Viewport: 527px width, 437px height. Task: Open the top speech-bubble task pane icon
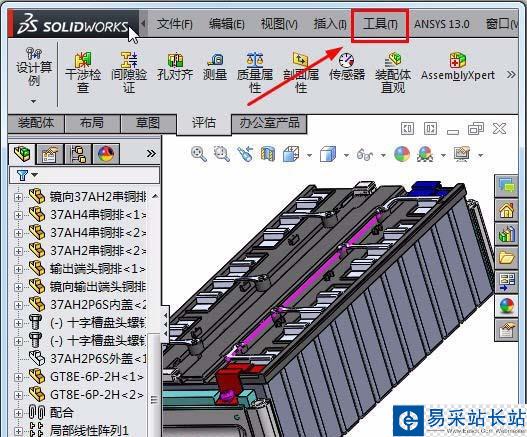(506, 186)
